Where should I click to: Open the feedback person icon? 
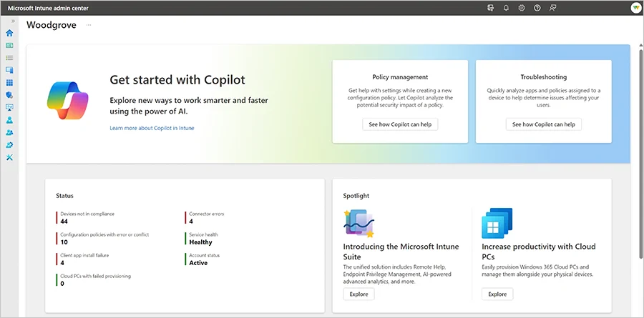click(x=553, y=8)
